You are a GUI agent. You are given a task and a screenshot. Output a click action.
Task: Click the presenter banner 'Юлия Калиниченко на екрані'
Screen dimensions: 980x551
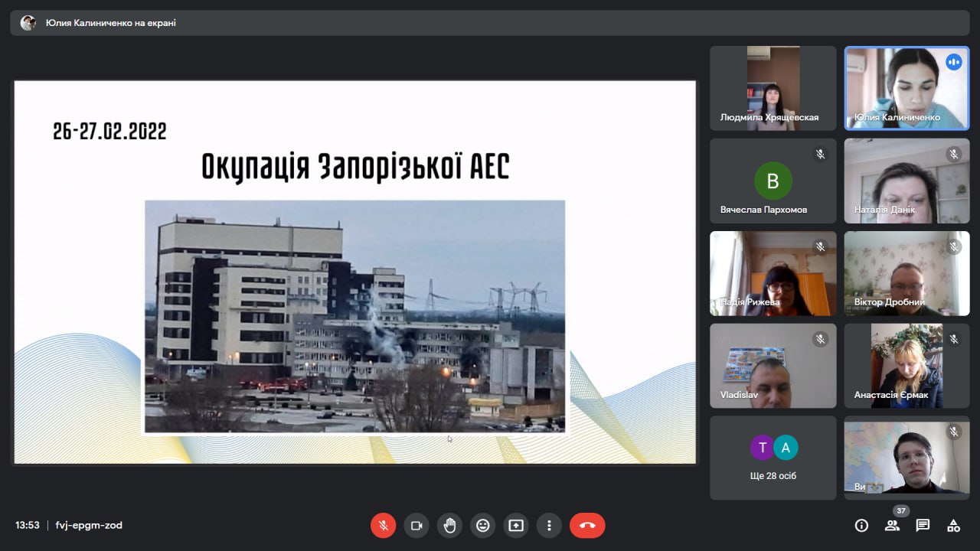[x=111, y=23]
